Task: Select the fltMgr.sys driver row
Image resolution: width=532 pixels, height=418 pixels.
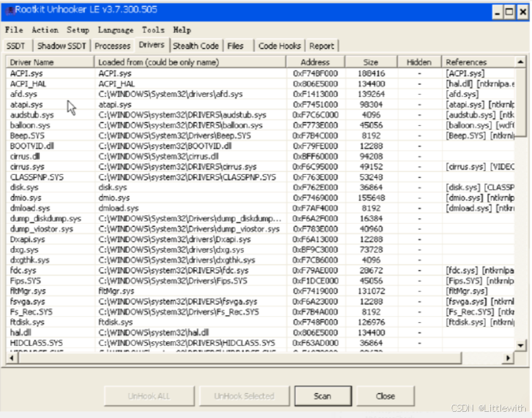Action: click(x=260, y=291)
